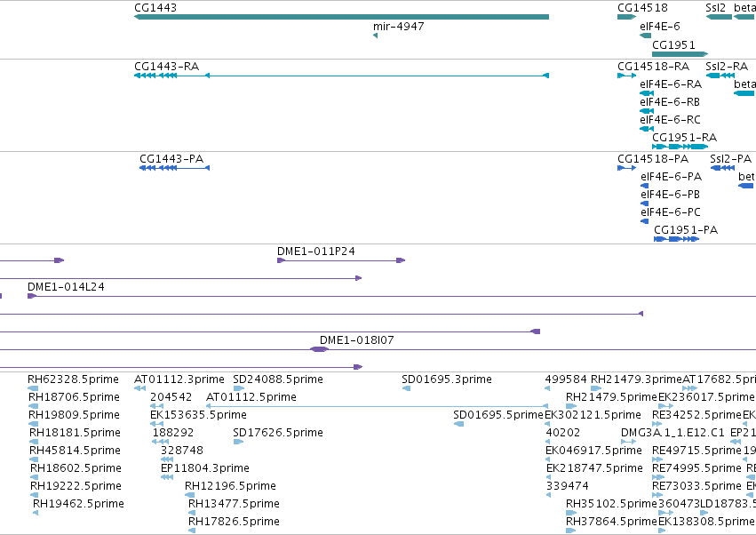This screenshot has width=756, height=535.
Task: Click RE74995.5prime EST label
Action: (x=696, y=468)
